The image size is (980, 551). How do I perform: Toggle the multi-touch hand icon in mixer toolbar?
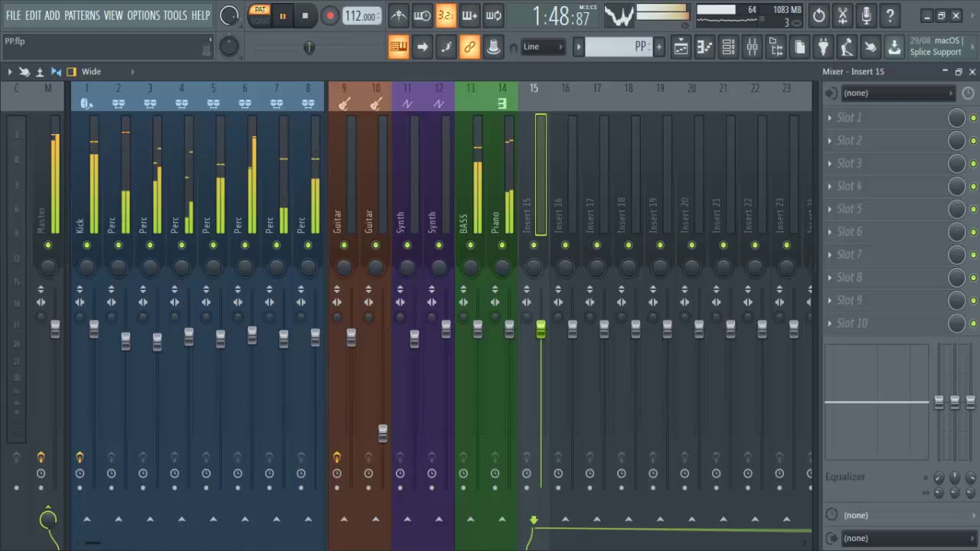tap(24, 72)
